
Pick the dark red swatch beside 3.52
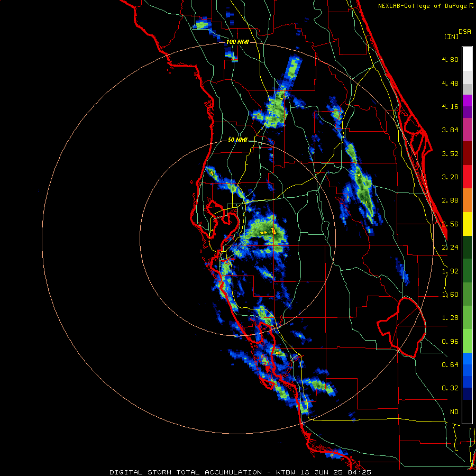(x=467, y=153)
